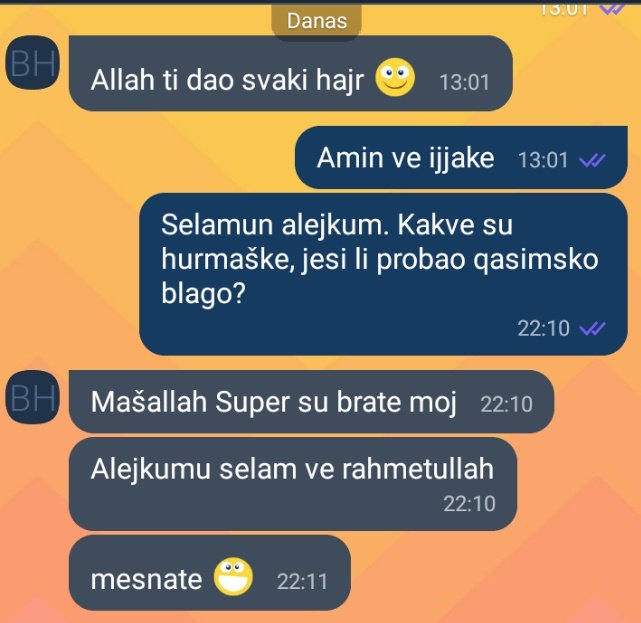
Task: Tap read checkmarks on the hurmaške message
Action: [592, 328]
